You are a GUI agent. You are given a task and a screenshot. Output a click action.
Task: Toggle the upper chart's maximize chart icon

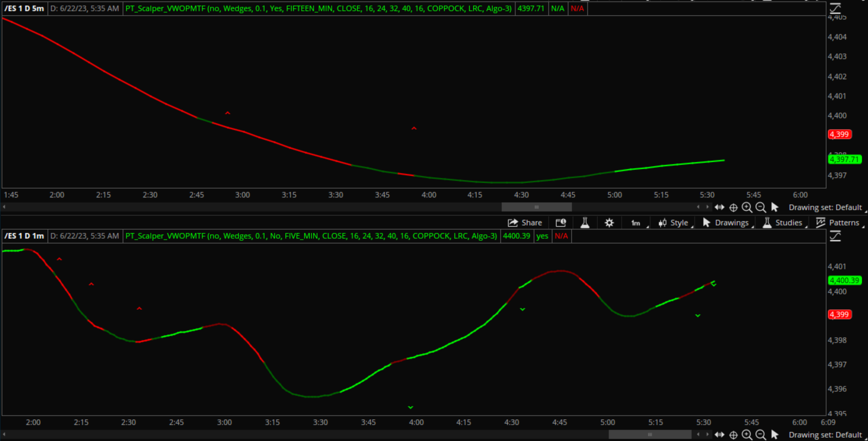pos(836,8)
